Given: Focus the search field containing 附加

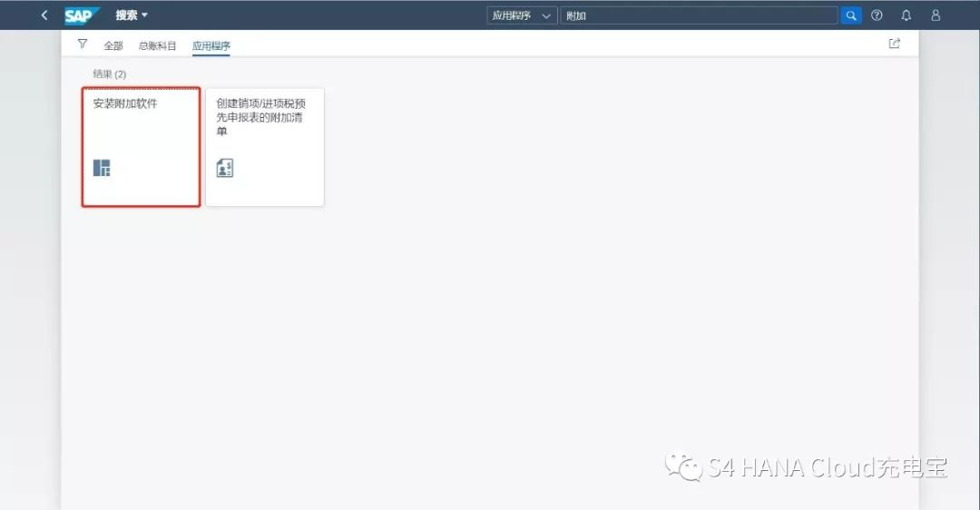Looking at the screenshot, I should (699, 15).
